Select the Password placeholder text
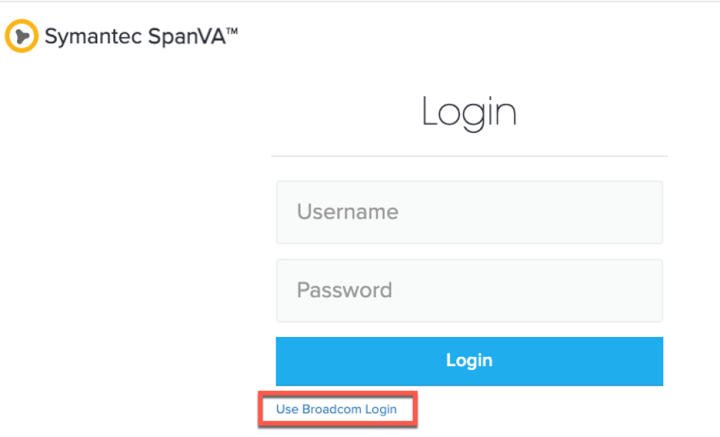The image size is (720, 437). click(x=344, y=290)
